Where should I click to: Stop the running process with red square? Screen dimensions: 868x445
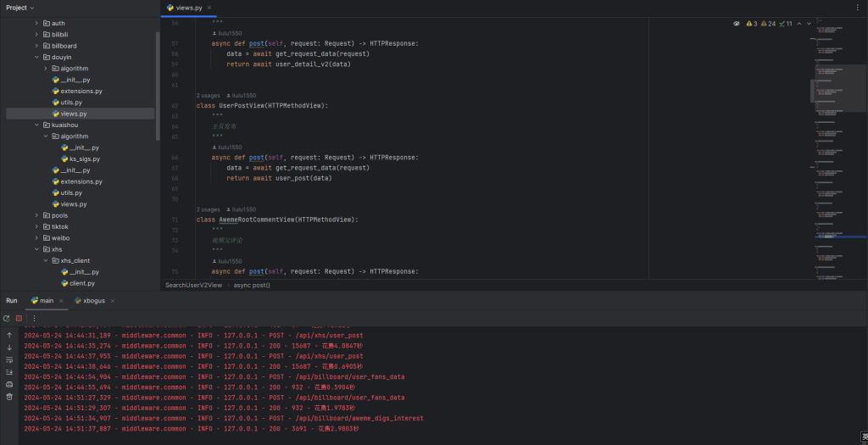[x=19, y=318]
